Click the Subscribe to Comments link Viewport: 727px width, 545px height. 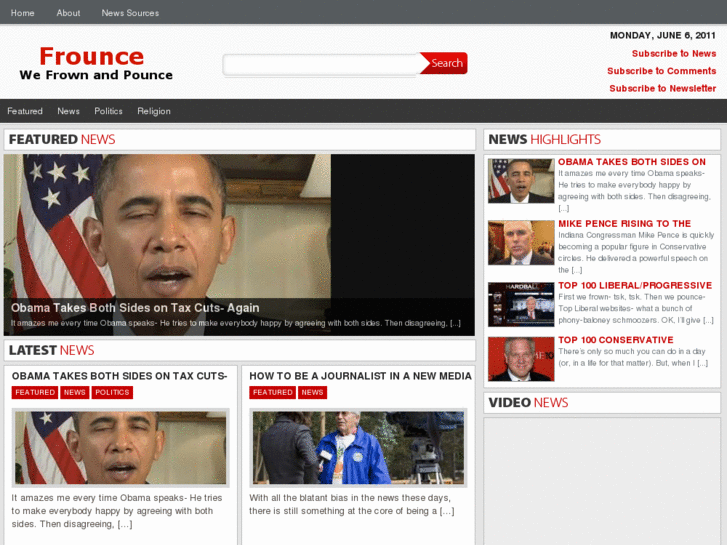661,71
